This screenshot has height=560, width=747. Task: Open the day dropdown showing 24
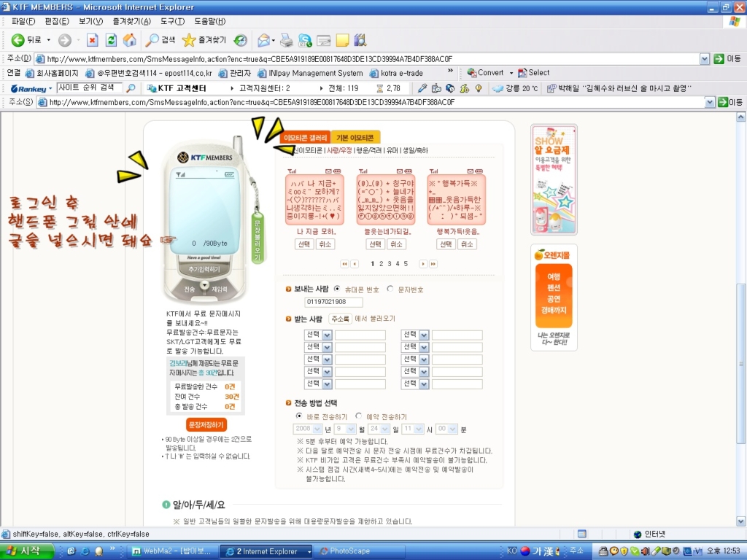point(379,429)
